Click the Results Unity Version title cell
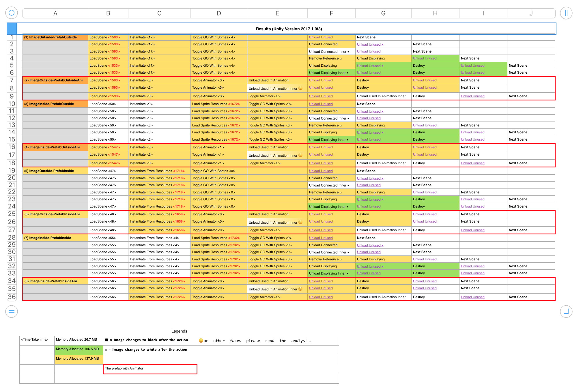Screen dimensions: 583x392 pyautogui.click(x=289, y=29)
